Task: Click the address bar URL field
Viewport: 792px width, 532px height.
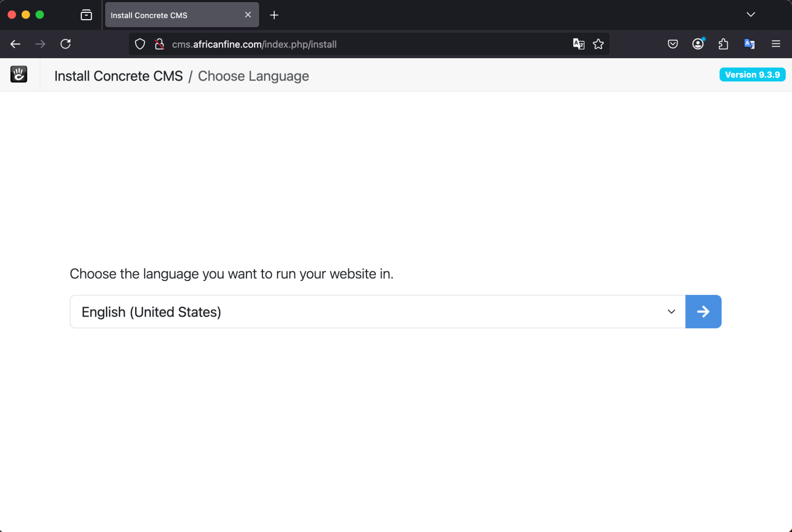Action: tap(361, 44)
